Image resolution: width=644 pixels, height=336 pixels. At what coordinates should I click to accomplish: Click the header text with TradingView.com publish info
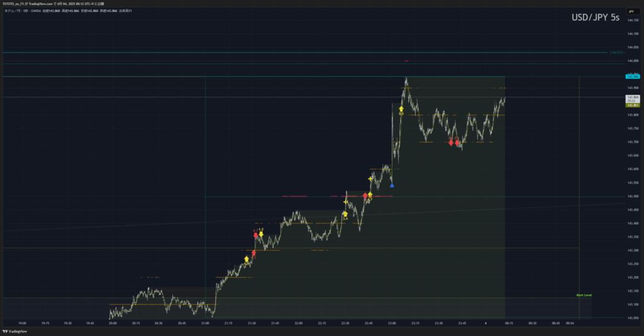(x=53, y=4)
